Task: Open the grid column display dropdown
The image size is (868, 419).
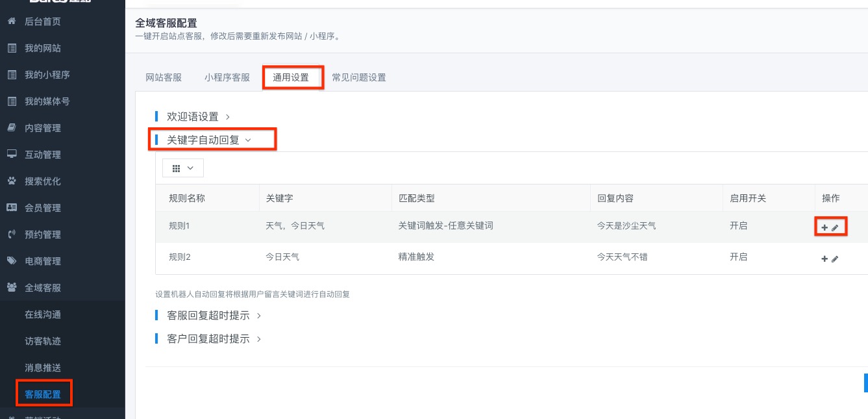Action: pos(183,168)
